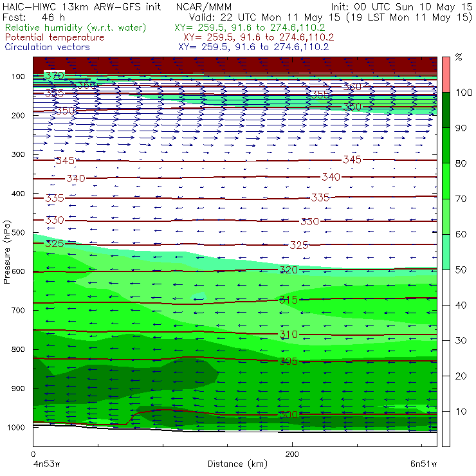Viewport: 476px width, 476px height.
Task: Click the white 40–50 percent colorbar segment
Action: point(446,287)
